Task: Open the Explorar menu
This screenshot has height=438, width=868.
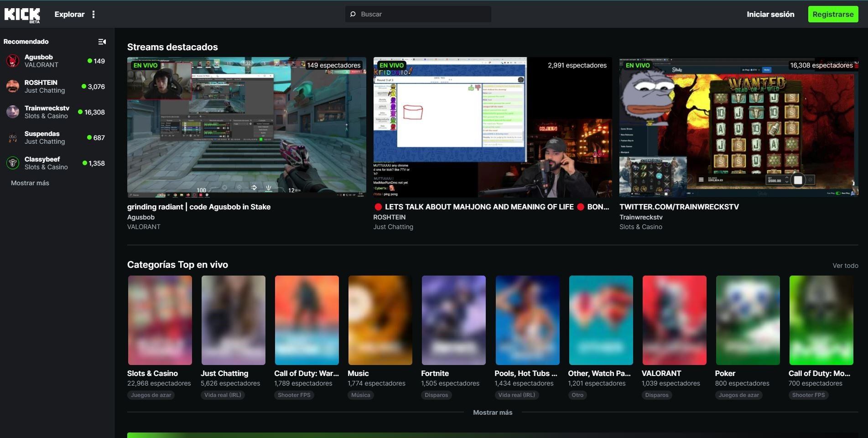Action: pyautogui.click(x=69, y=15)
